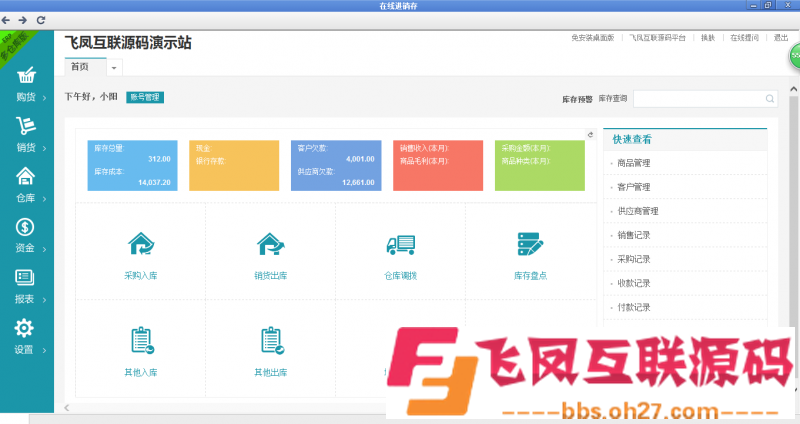Open the 仓库 warehouse sidebar icon
The image size is (800, 424).
[26, 176]
